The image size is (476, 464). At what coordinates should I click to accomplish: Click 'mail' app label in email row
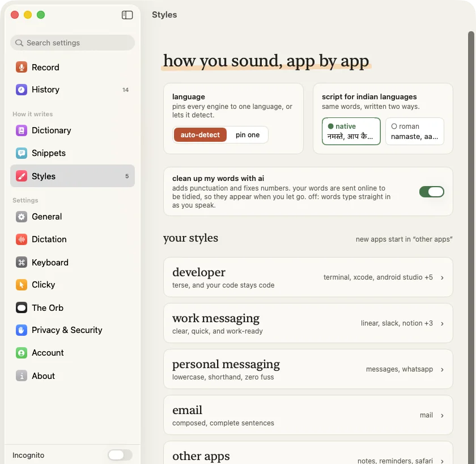pos(426,415)
